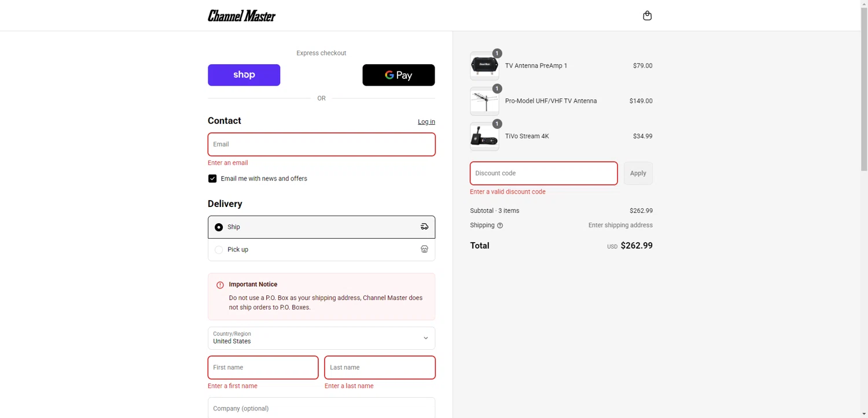Viewport: 868px width, 418px height.
Task: Click the TiVo Stream 4K thumbnail
Action: 484,136
